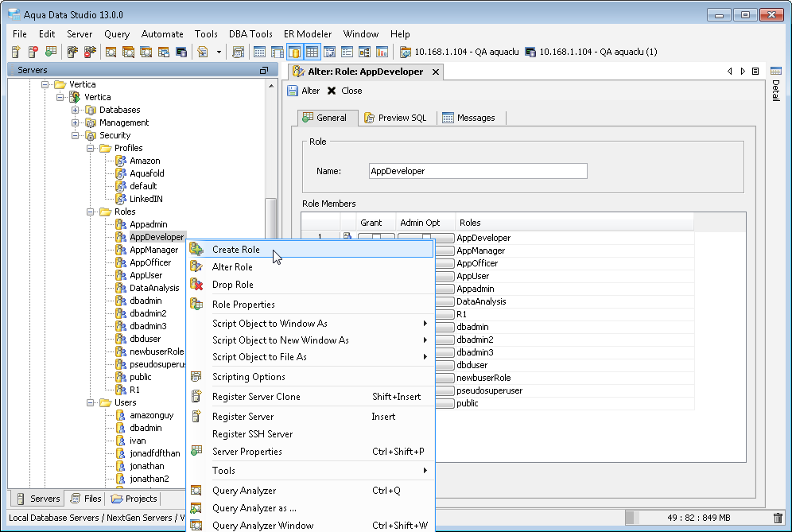
Task: Click the Create Role menu icon
Action: pos(196,249)
